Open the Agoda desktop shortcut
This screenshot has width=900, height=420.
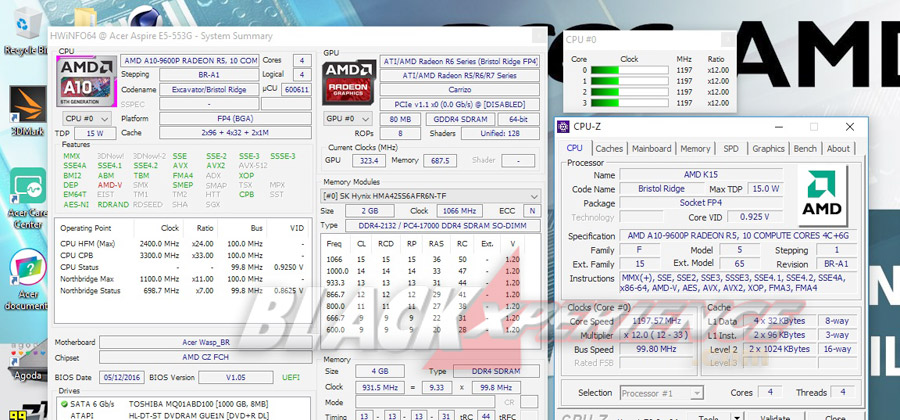tap(28, 363)
